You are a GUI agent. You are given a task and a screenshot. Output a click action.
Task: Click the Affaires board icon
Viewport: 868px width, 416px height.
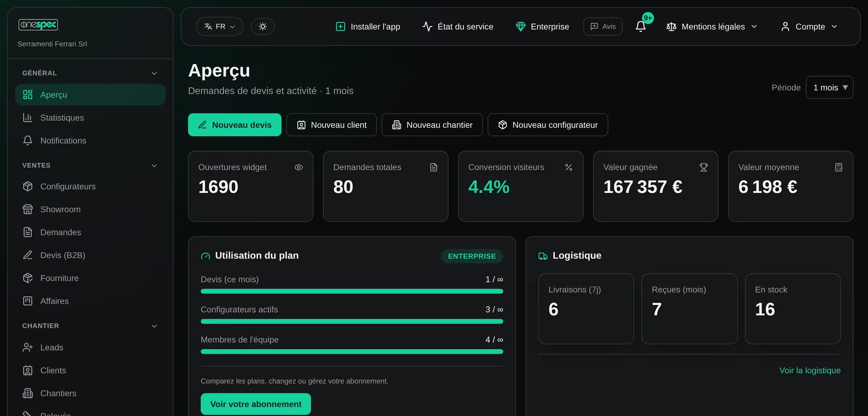coord(28,301)
